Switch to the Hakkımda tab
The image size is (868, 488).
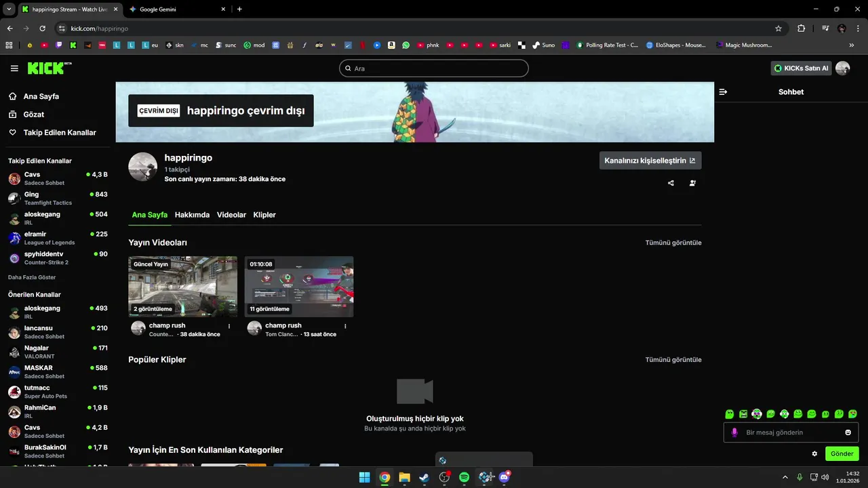pyautogui.click(x=192, y=215)
